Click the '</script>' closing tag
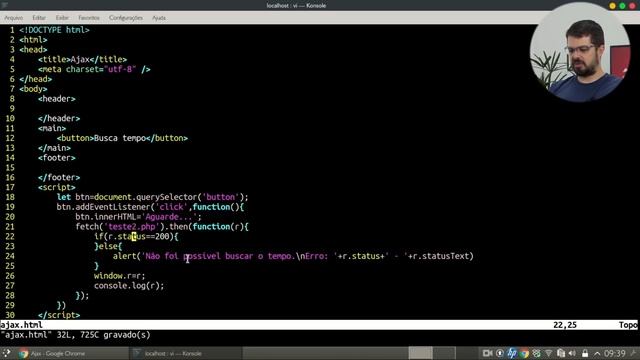 (59, 315)
